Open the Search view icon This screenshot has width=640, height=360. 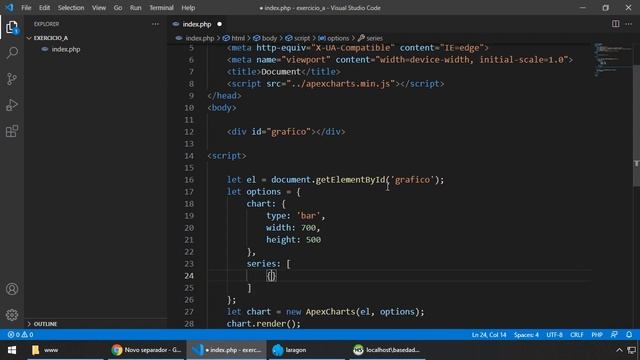point(12,53)
